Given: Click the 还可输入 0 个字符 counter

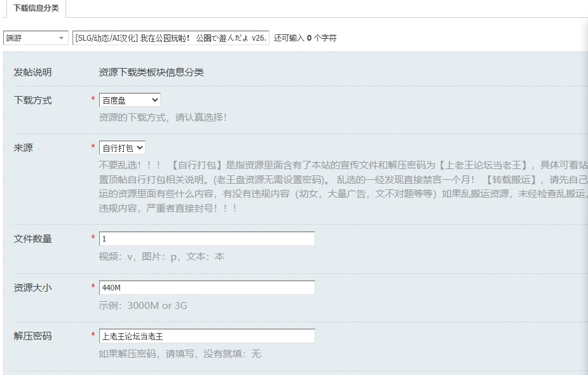Looking at the screenshot, I should [305, 38].
